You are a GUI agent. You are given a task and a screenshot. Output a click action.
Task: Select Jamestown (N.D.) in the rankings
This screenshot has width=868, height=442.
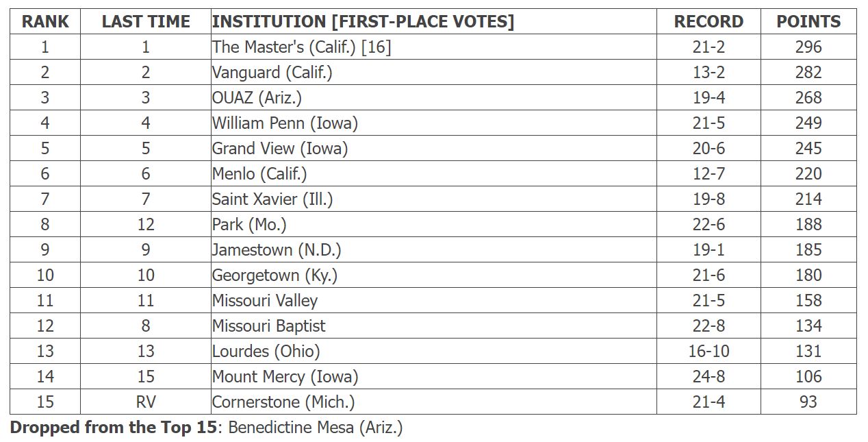(277, 249)
